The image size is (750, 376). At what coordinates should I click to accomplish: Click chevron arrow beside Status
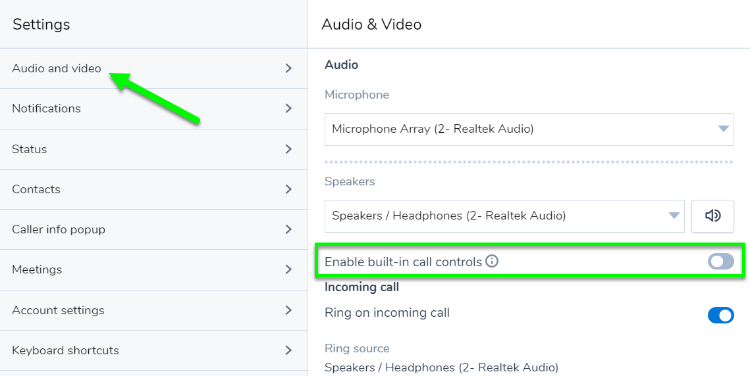click(x=288, y=149)
